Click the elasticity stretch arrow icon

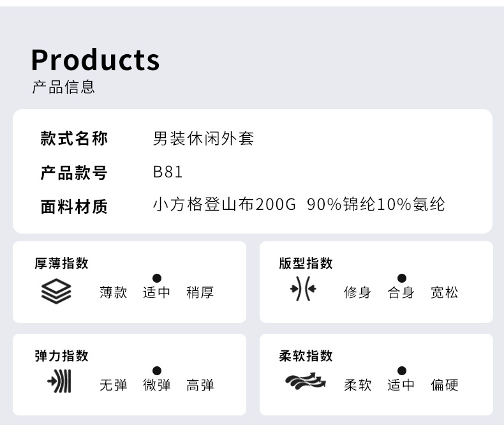59,382
